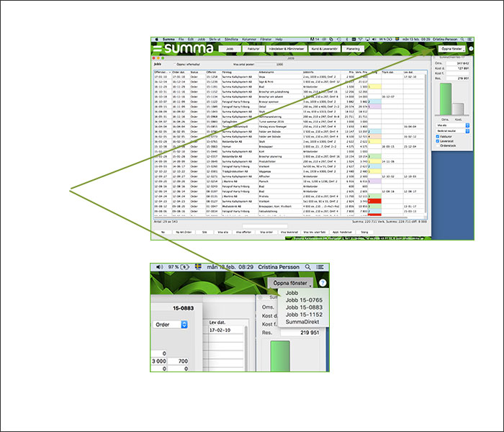Open the Öppna fönster dropdown in the enlarged view
The width and height of the screenshot is (504, 432).
point(290,283)
